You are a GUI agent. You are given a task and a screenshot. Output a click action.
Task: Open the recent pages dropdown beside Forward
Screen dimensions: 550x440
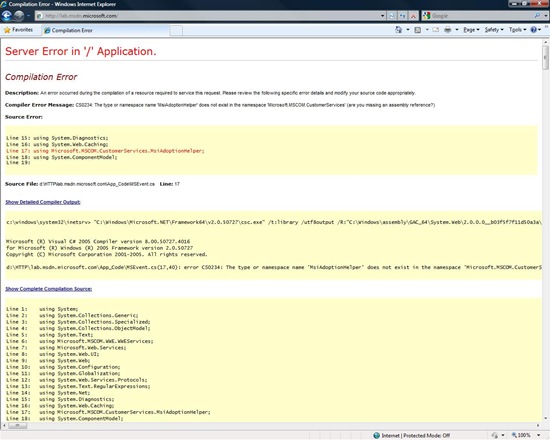(28, 16)
